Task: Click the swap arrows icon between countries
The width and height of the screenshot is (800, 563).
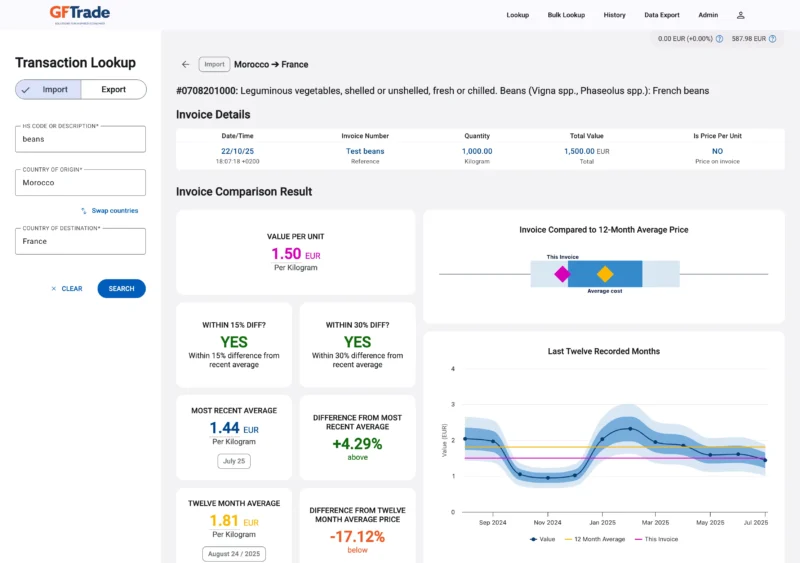Action: pyautogui.click(x=84, y=211)
